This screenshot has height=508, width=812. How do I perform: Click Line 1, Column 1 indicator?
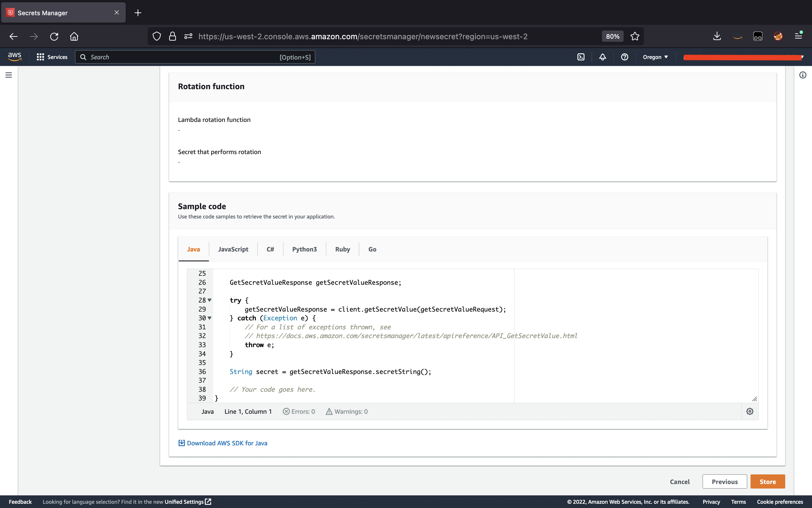coord(248,411)
